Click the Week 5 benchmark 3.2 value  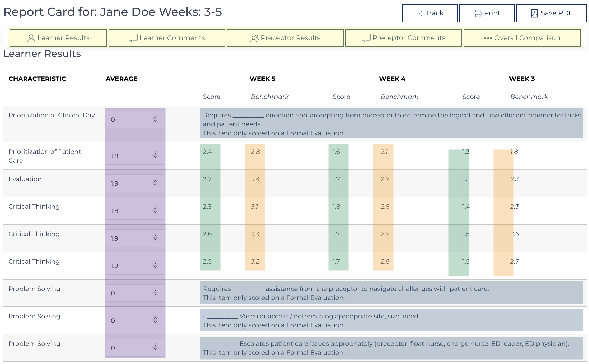coord(255,261)
